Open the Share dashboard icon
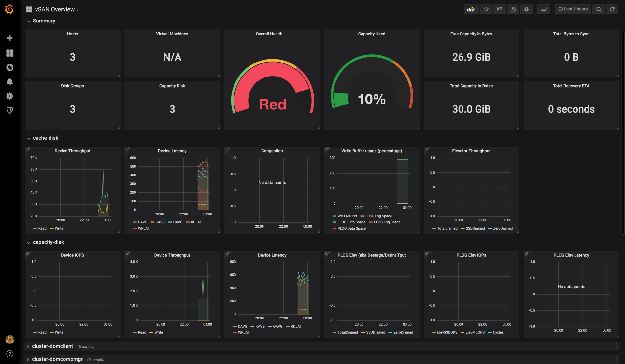625x364 pixels. point(500,9)
